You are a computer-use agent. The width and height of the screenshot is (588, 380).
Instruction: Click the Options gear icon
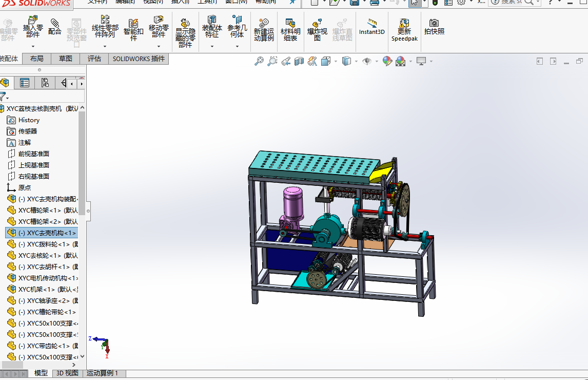coord(461,2)
